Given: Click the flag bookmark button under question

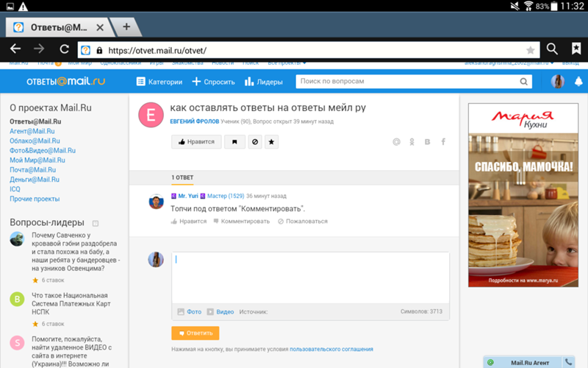Looking at the screenshot, I should click(x=234, y=142).
